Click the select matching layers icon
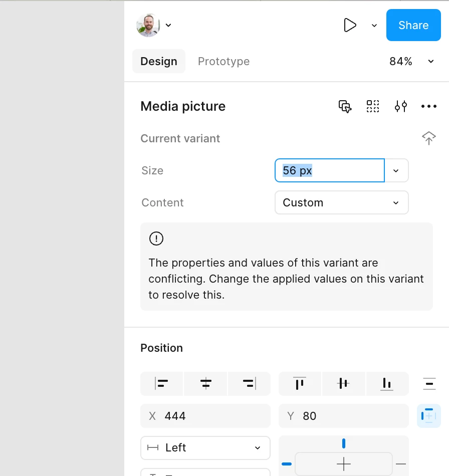449x476 pixels. pos(345,106)
